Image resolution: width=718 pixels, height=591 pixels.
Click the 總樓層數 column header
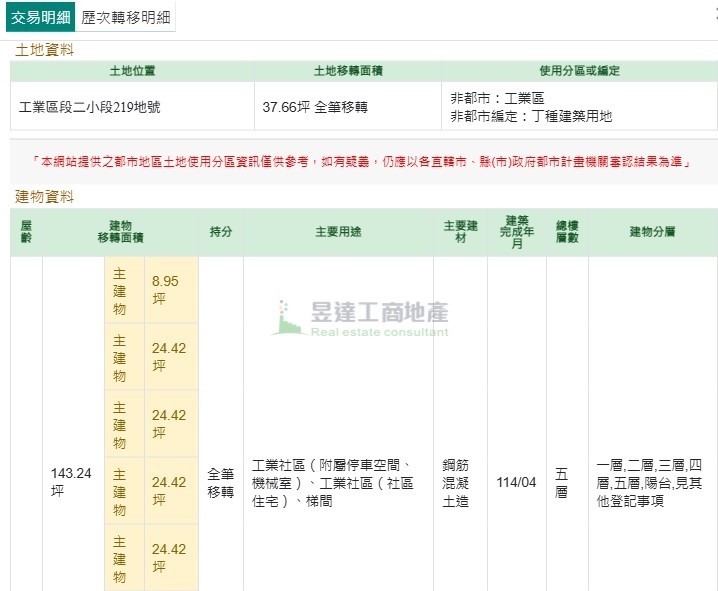click(x=566, y=232)
